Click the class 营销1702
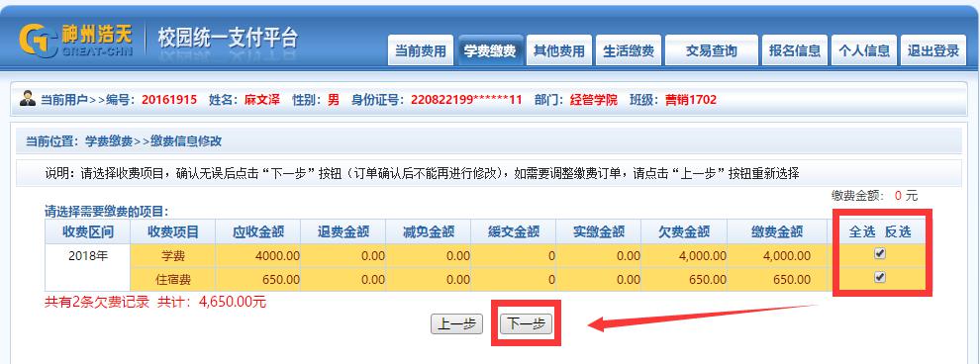 (x=691, y=99)
